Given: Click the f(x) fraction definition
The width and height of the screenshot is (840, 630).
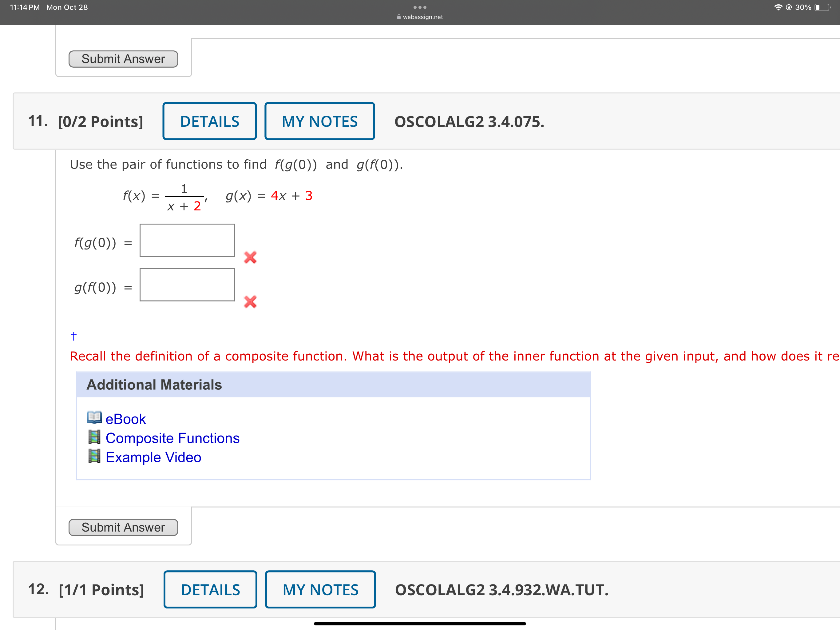Looking at the screenshot, I should 165,197.
